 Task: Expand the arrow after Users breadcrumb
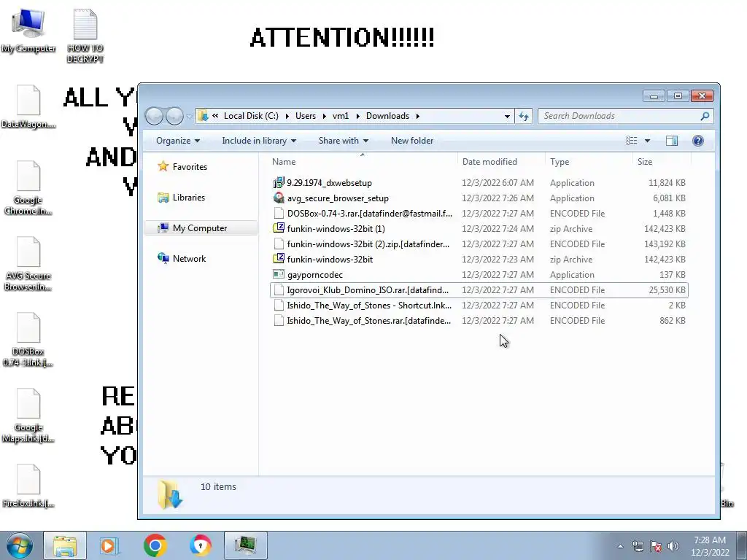coord(324,116)
